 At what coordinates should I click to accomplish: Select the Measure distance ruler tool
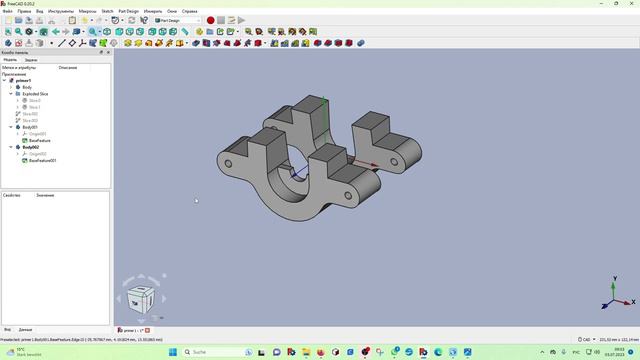(x=185, y=31)
